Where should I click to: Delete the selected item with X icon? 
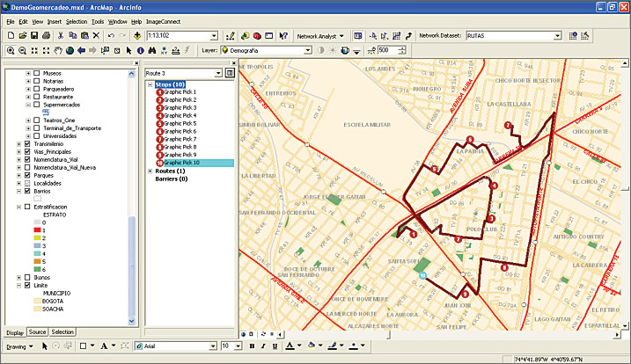coord(96,36)
